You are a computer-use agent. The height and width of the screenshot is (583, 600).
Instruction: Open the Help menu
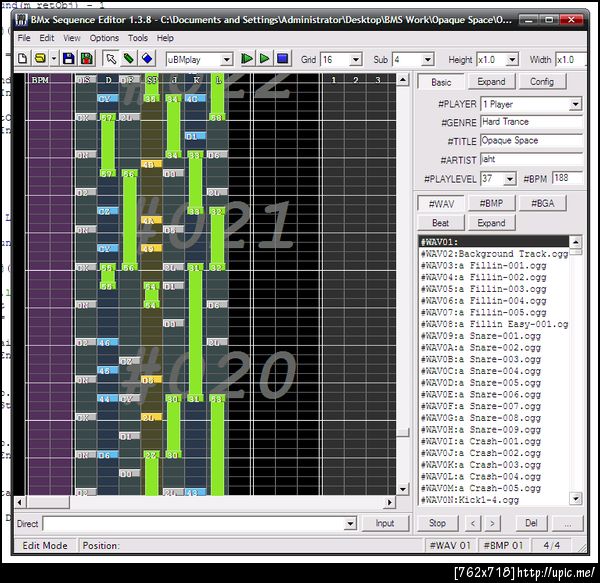click(165, 38)
